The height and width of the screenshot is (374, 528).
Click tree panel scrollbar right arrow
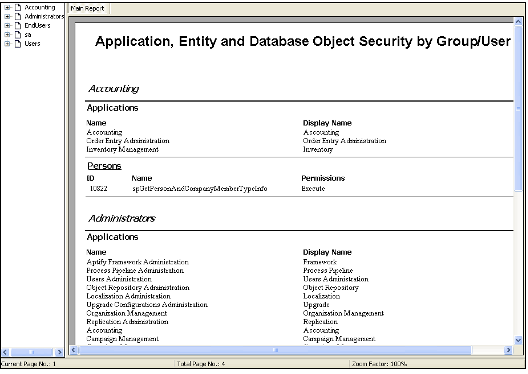(x=59, y=352)
